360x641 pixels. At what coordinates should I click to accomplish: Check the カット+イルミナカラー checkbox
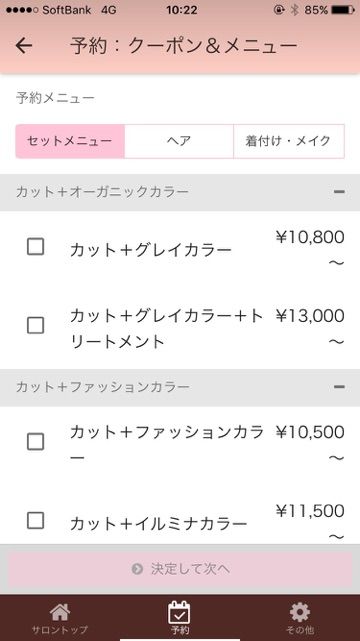click(x=36, y=521)
